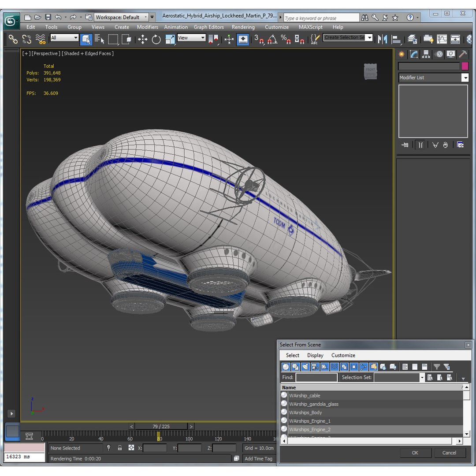
Task: Select the Rotate tool
Action: coord(156,39)
